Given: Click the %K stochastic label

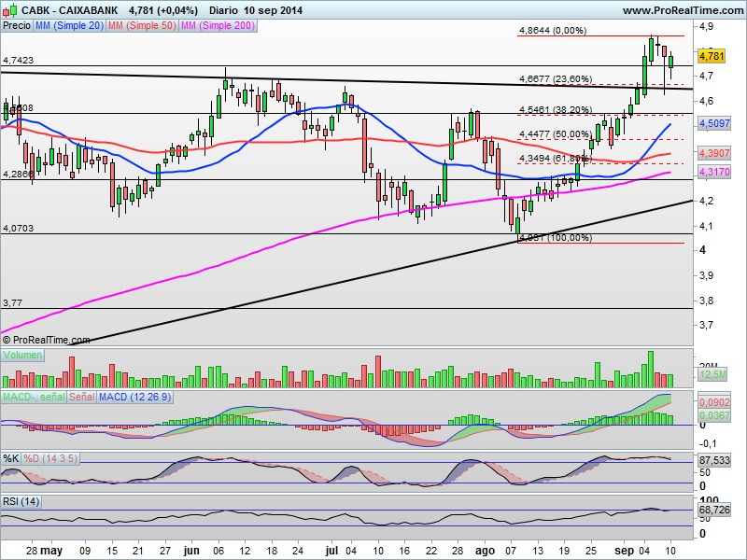Looking at the screenshot, I should (x=10, y=458).
